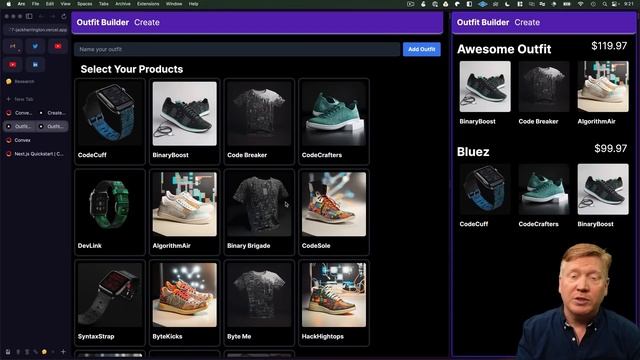Screen dimensions: 640x360
Task: Click the $119.97 price
Action: [x=609, y=46]
